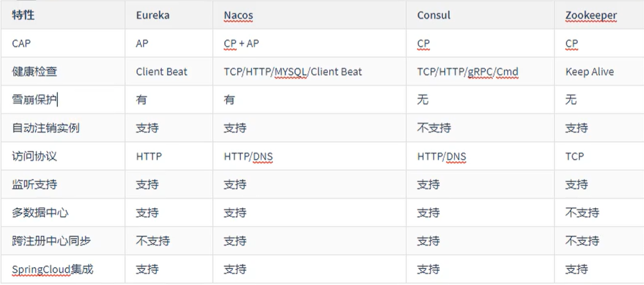Select the 访问协议 row label
Viewport: 644px width, 285px height.
pos(34,156)
